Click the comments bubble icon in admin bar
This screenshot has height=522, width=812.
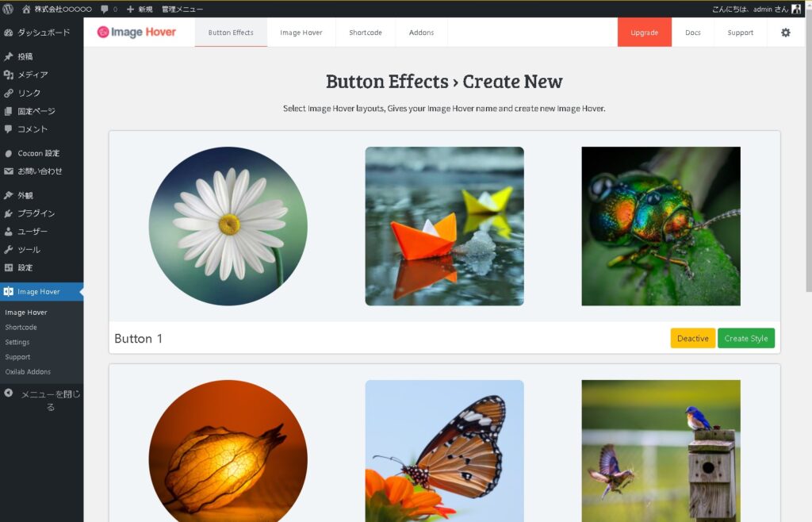(x=105, y=9)
